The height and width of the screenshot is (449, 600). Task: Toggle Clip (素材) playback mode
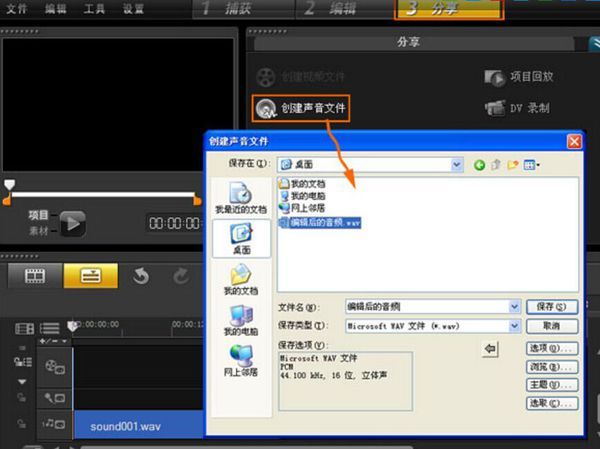39,229
